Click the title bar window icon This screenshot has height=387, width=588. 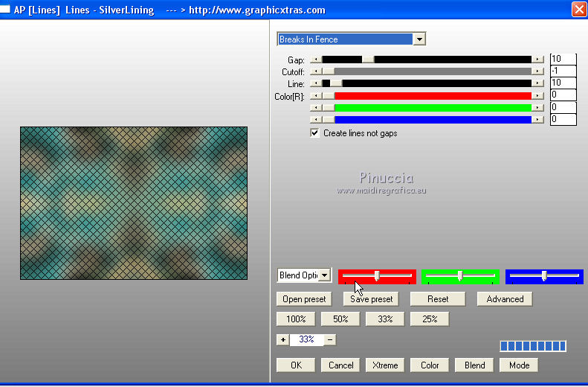click(5, 9)
